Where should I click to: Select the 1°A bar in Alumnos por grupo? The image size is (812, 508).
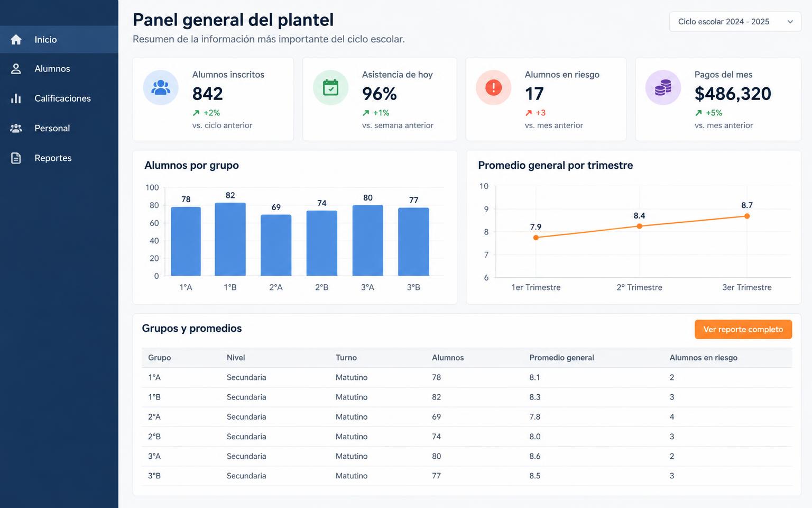(186, 241)
